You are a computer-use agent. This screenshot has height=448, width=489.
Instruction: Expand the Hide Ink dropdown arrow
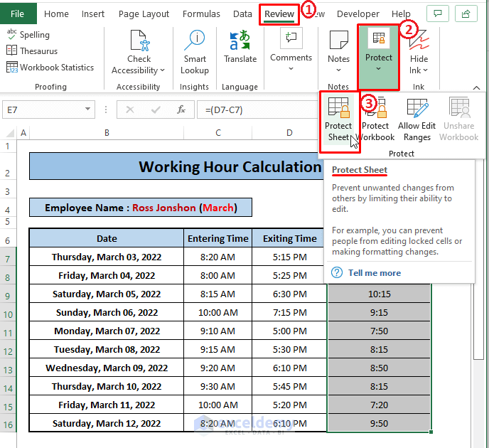pos(425,70)
